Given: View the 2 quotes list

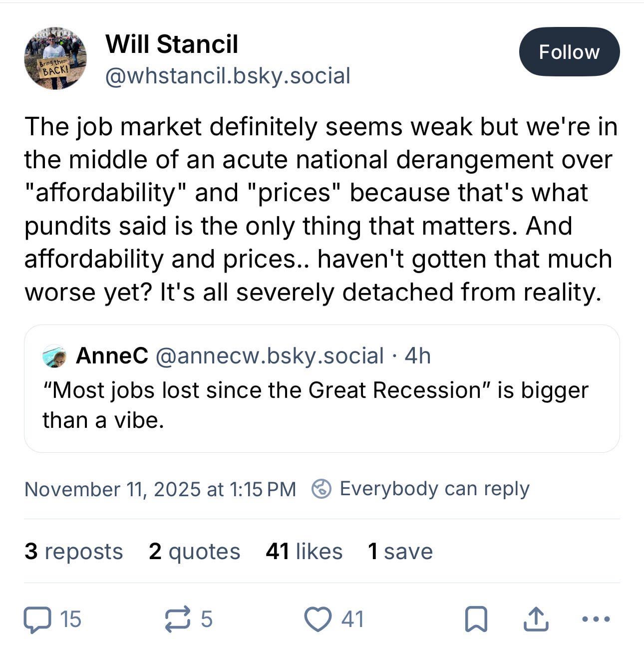Looking at the screenshot, I should coord(194,552).
